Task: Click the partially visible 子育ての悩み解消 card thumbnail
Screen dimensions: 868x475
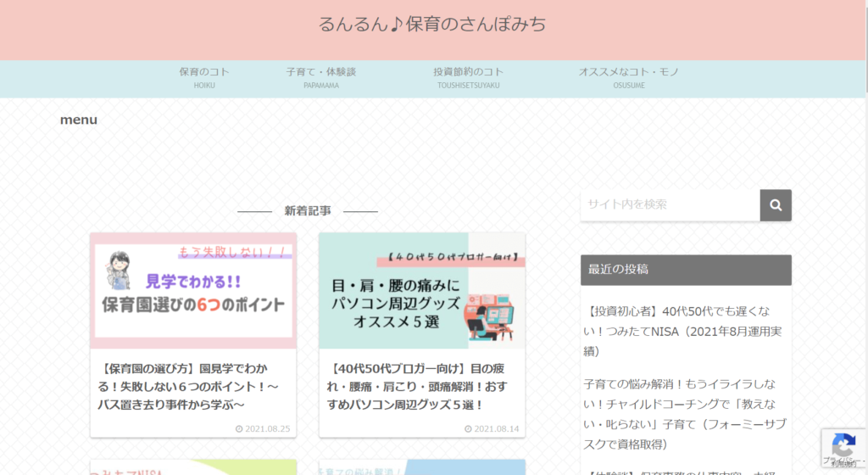Action: coord(421,467)
